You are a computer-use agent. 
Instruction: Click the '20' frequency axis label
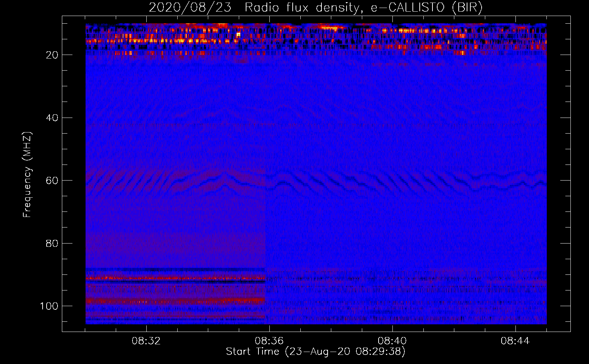pos(52,55)
